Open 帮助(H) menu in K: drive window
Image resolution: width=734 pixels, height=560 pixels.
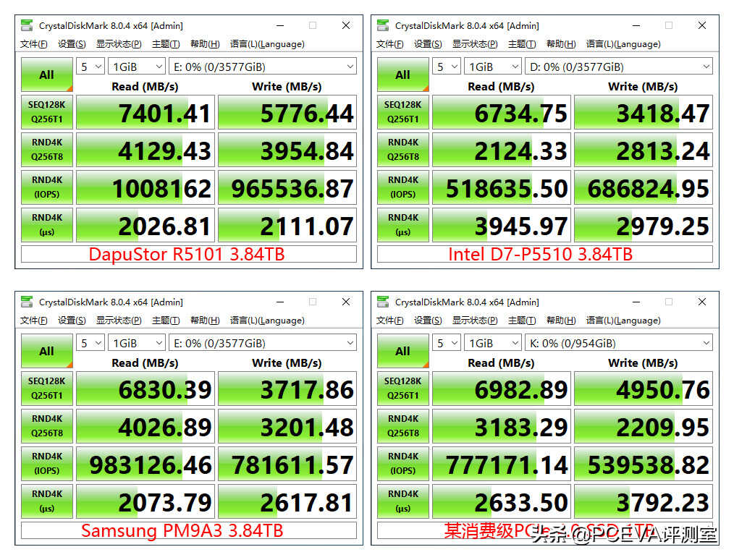pos(561,321)
